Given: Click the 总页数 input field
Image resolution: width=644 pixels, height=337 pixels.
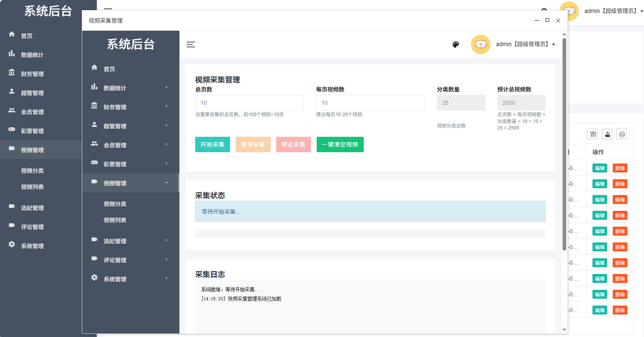Looking at the screenshot, I should pyautogui.click(x=249, y=103).
